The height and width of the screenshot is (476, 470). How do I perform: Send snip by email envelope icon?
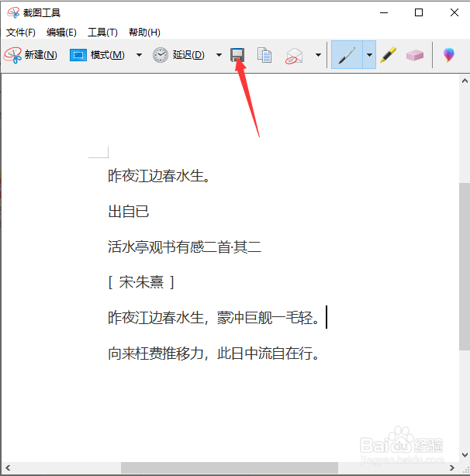click(x=294, y=56)
